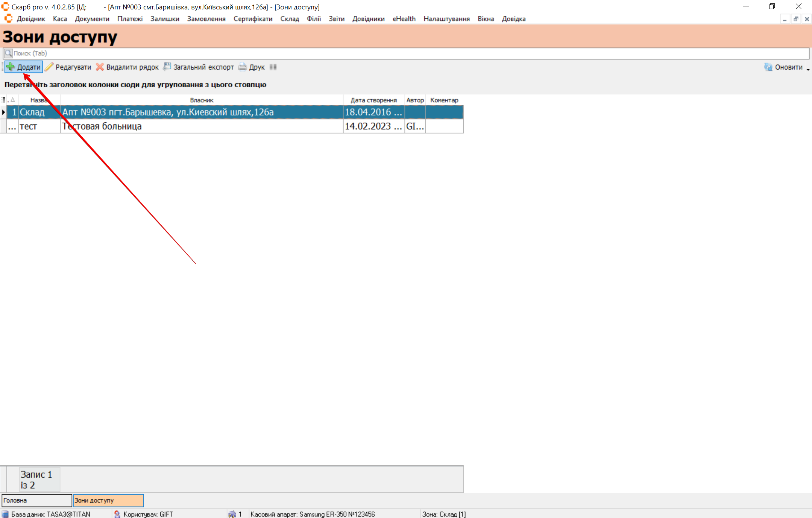Open the eHealth menu
The image size is (812, 518).
404,19
